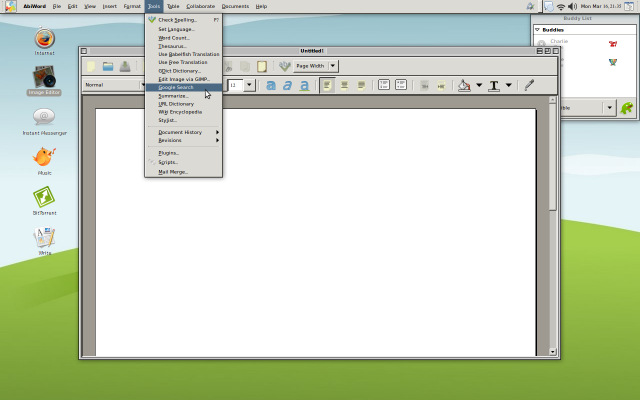Open the Write desktop icon
Viewport: 640px width, 400px height.
tap(44, 237)
